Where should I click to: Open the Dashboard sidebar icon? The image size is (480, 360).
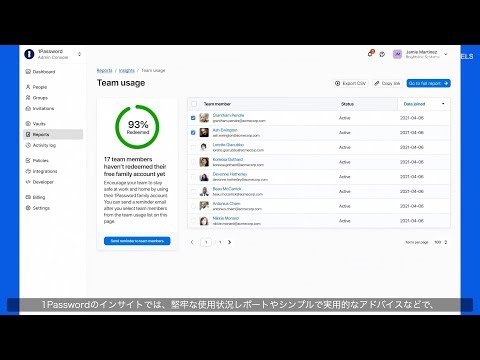[28, 72]
